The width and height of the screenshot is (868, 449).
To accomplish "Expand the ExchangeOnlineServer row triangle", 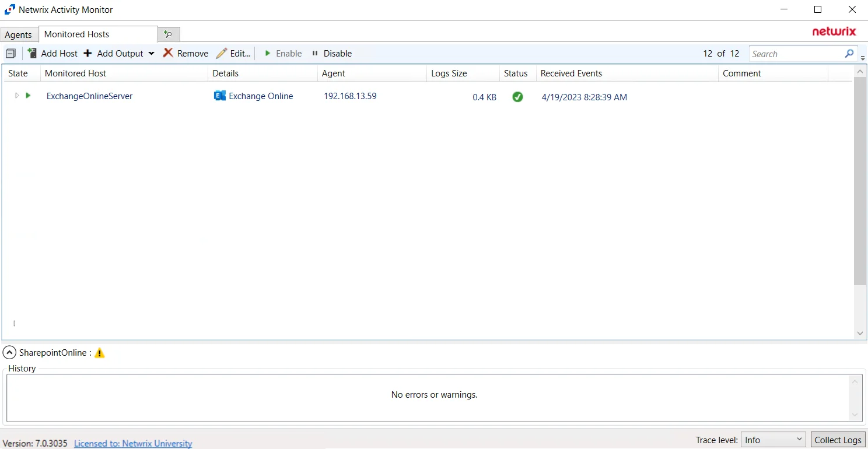I will pyautogui.click(x=16, y=96).
